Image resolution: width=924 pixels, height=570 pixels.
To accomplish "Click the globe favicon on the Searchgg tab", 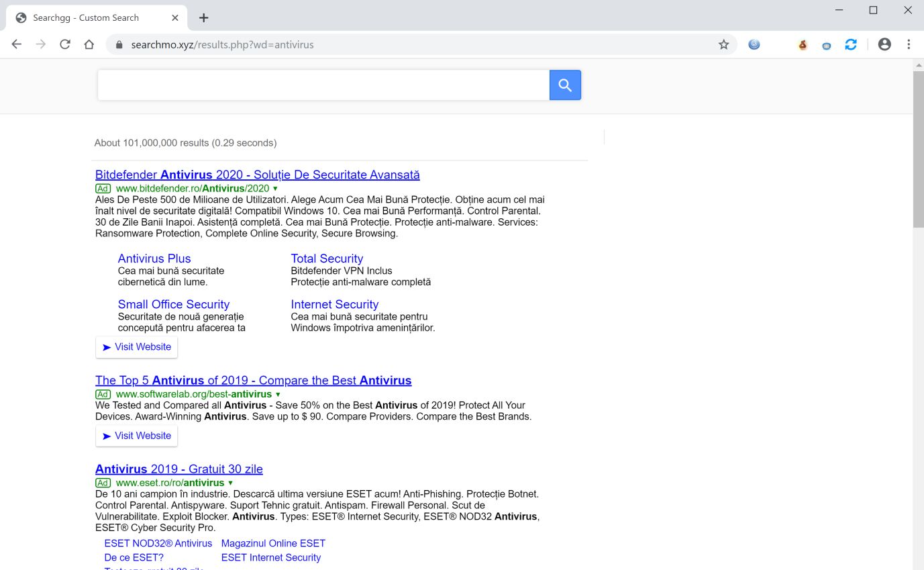I will pos(21,18).
